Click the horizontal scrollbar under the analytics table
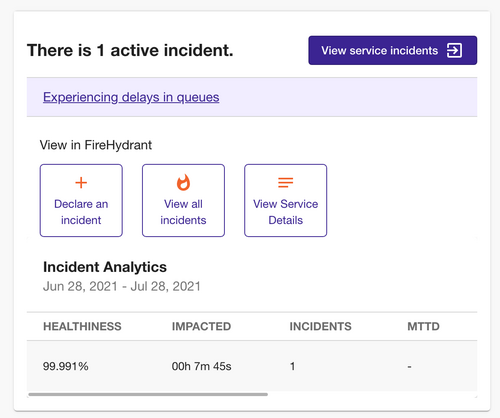This screenshot has width=500, height=418. pos(148,394)
